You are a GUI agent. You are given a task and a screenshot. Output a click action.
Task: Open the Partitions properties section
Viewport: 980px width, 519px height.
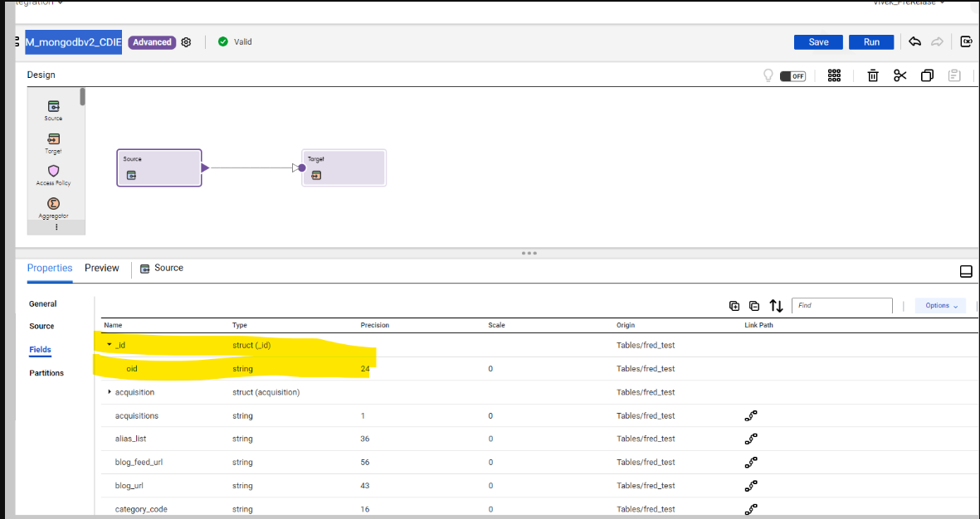(x=46, y=373)
